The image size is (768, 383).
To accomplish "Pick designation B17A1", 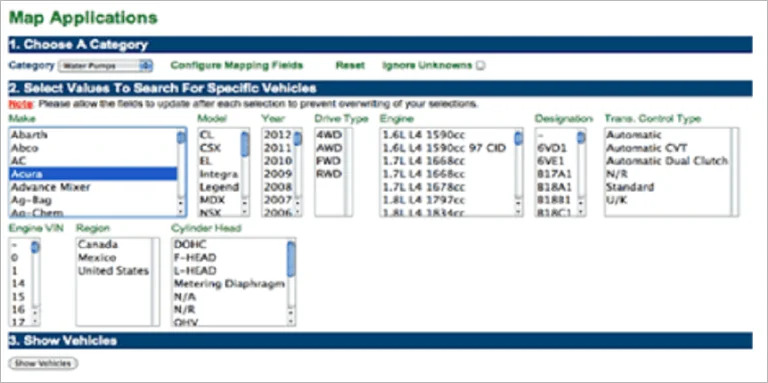I will [556, 174].
